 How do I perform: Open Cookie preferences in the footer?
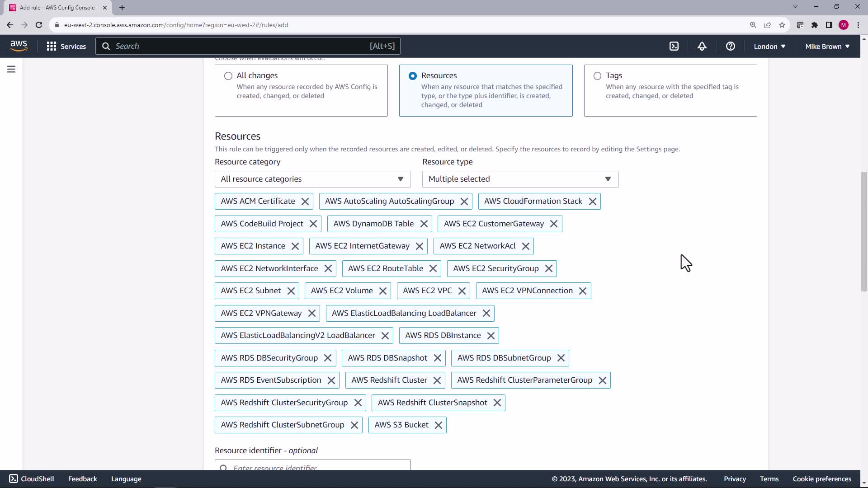821,479
